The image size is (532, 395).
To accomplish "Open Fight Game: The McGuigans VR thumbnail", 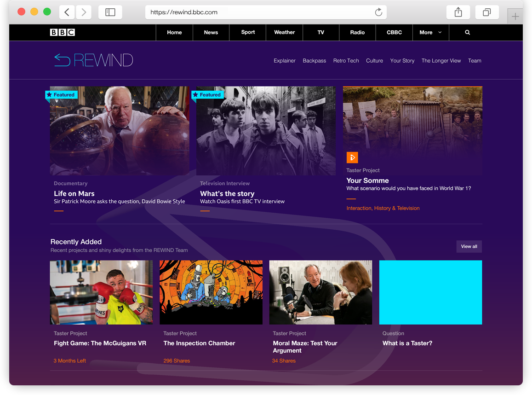I will click(101, 292).
